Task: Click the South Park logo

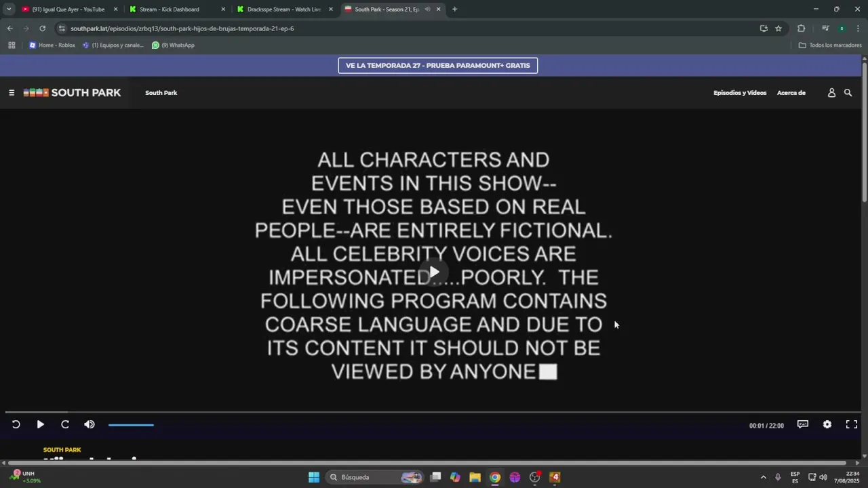Action: pyautogui.click(x=72, y=93)
